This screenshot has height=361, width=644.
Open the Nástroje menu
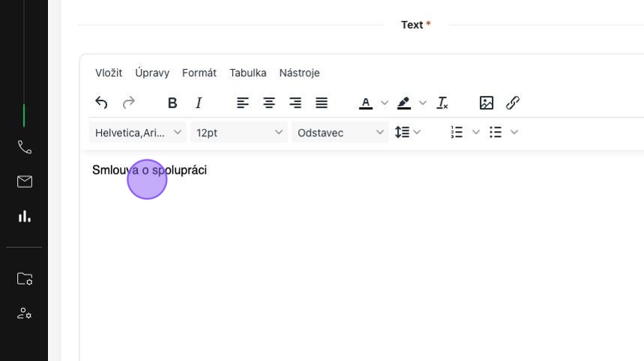[x=300, y=73]
